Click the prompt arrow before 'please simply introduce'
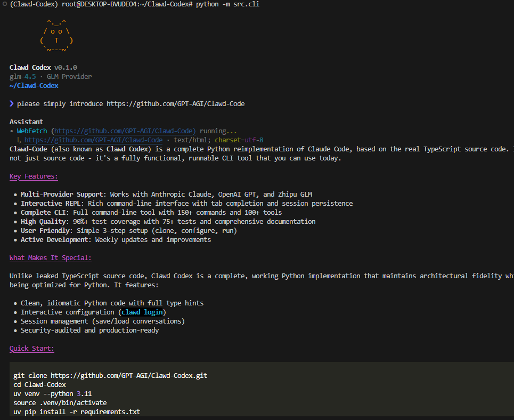 pyautogui.click(x=11, y=103)
